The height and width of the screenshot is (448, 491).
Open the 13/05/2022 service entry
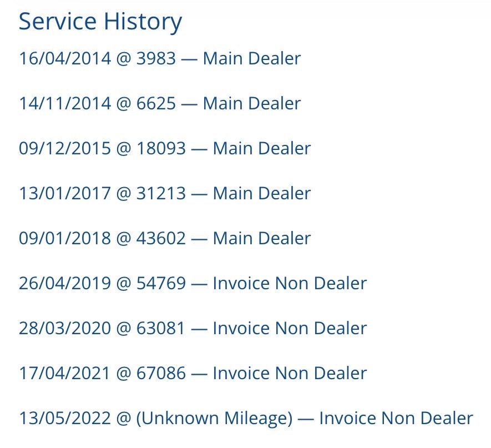click(x=246, y=418)
